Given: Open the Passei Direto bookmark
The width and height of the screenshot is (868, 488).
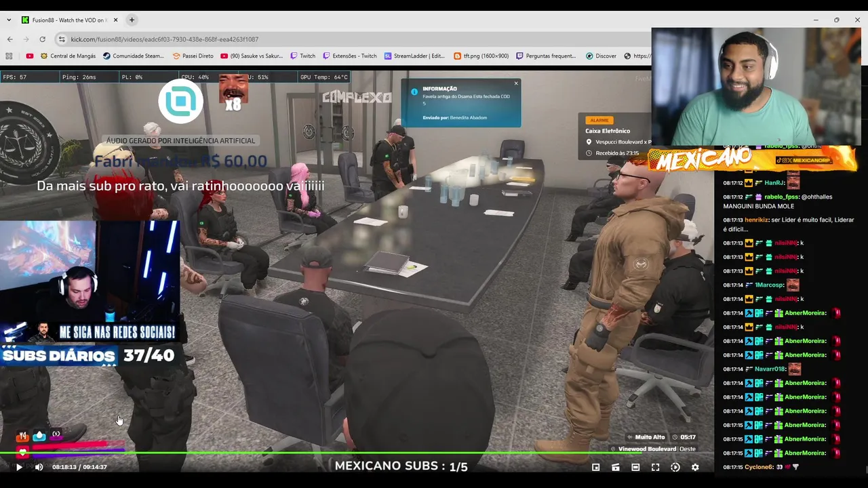Looking at the screenshot, I should pos(193,56).
